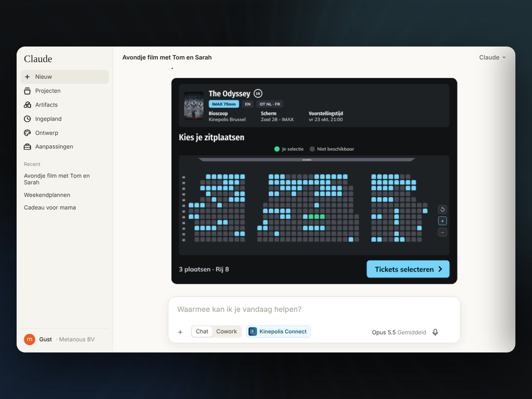Click the Metanous BV organization label

tap(77, 340)
